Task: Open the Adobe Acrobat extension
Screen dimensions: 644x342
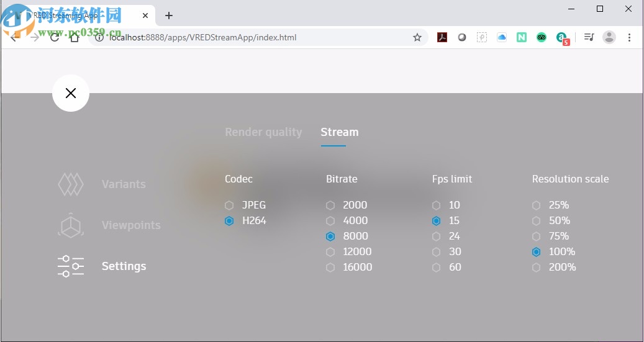Action: point(442,38)
